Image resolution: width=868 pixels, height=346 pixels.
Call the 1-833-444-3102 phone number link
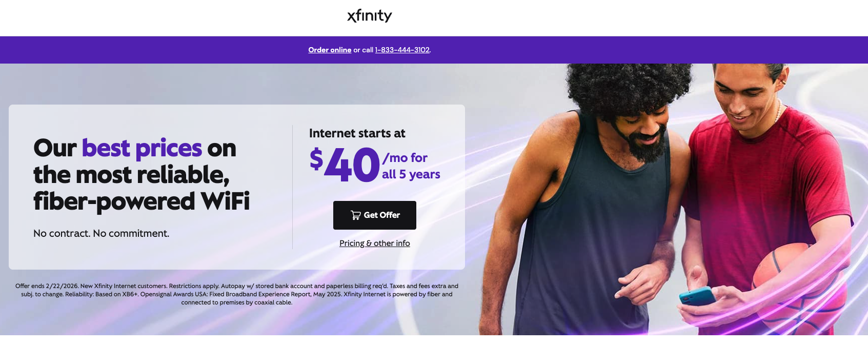point(402,50)
